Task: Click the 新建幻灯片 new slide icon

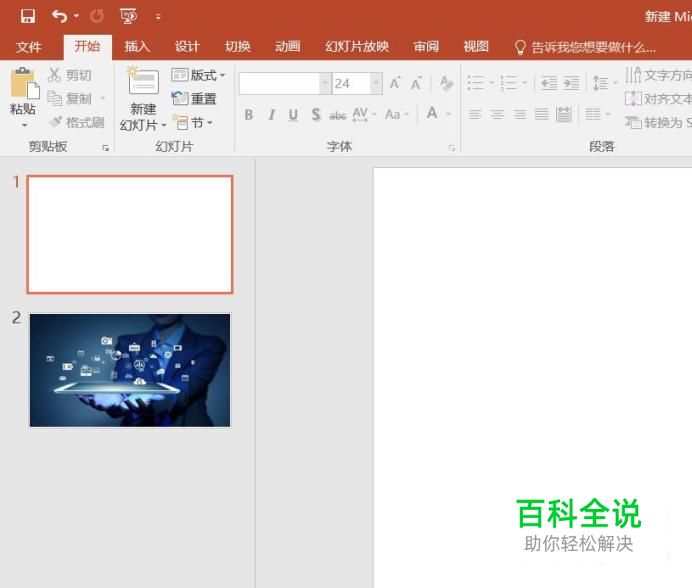Action: click(x=143, y=81)
